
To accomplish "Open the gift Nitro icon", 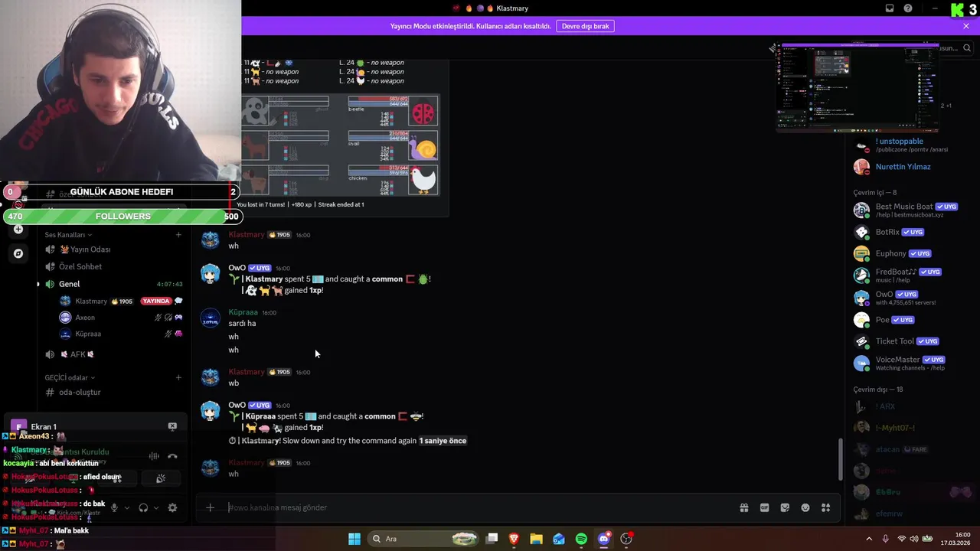I will tap(743, 507).
